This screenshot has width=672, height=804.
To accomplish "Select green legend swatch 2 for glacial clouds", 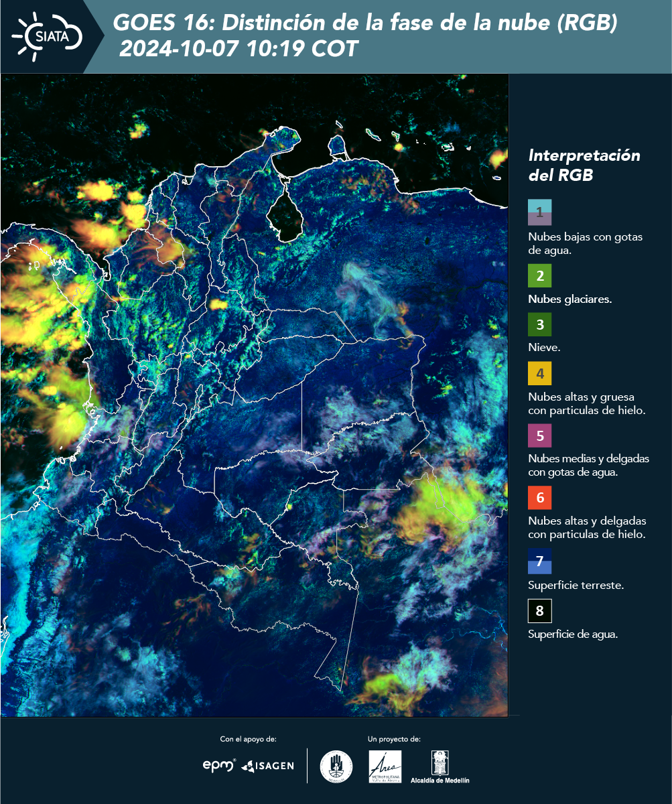I will tap(539, 275).
